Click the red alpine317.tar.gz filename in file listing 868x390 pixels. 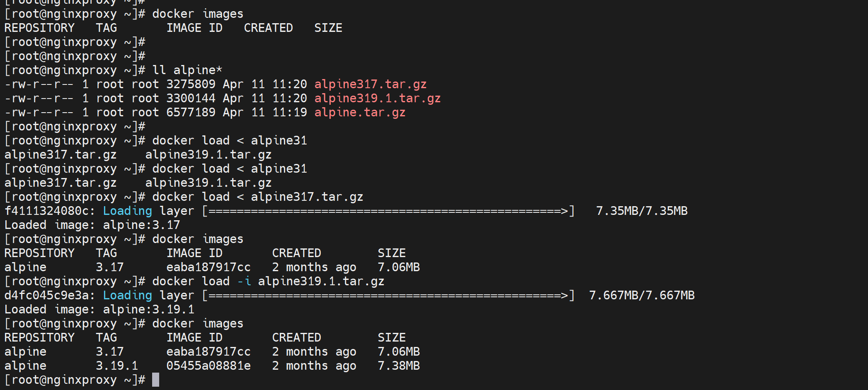pyautogui.click(x=370, y=84)
